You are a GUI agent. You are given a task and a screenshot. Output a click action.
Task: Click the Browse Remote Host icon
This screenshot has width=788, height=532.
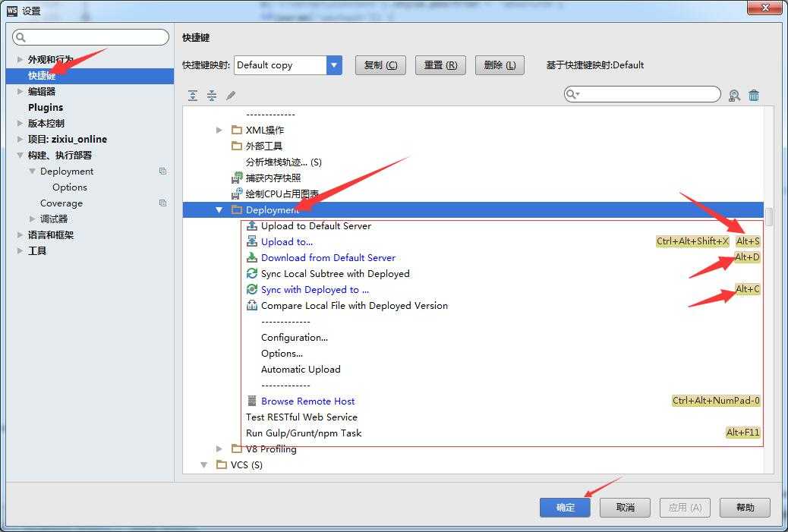(252, 401)
